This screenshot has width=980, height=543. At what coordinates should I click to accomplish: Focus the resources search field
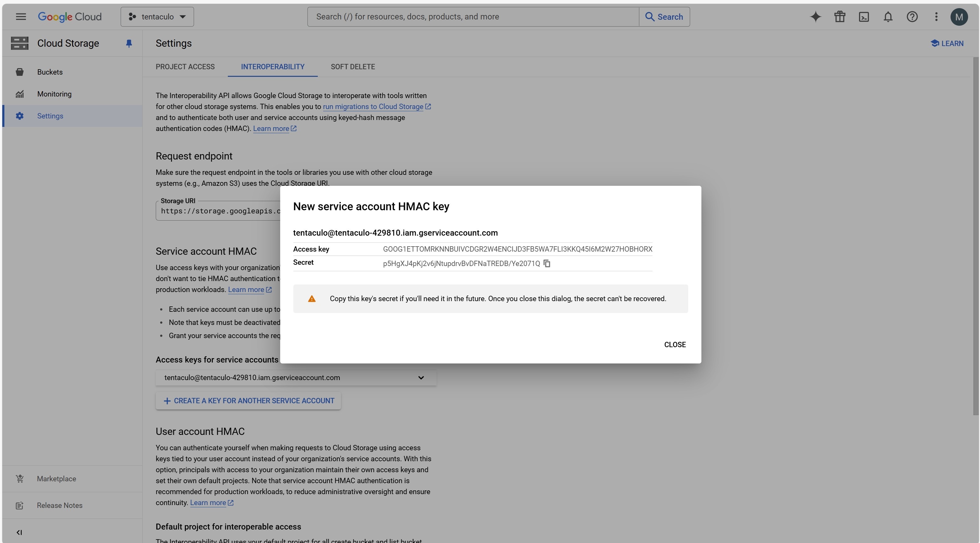click(473, 17)
